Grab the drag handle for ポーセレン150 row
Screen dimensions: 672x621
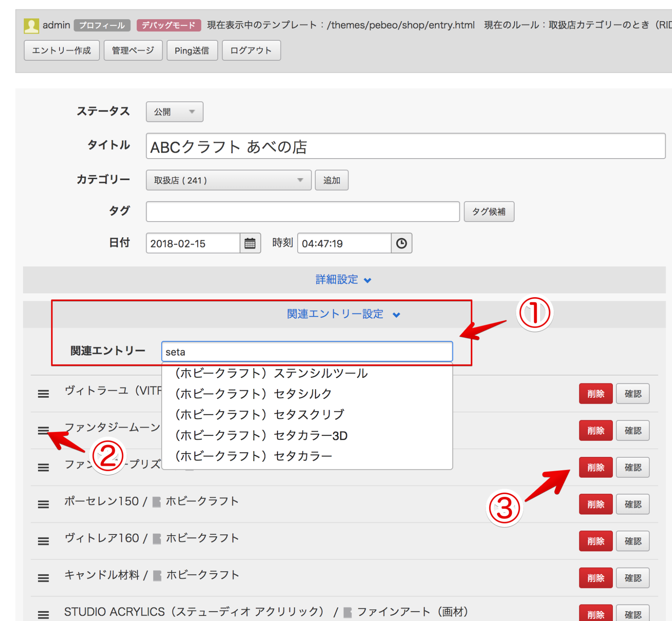pos(43,504)
